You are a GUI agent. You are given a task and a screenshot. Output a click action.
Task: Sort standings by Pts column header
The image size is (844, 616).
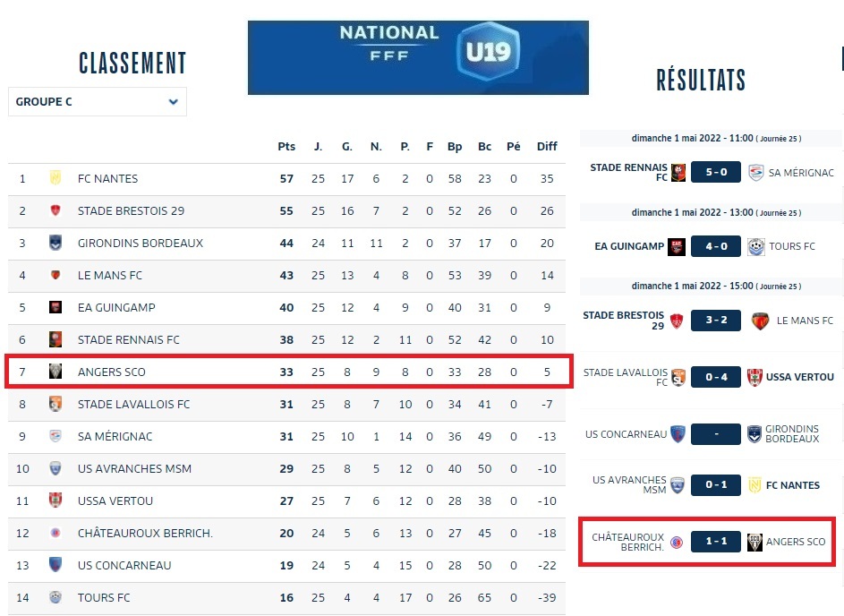coord(286,147)
